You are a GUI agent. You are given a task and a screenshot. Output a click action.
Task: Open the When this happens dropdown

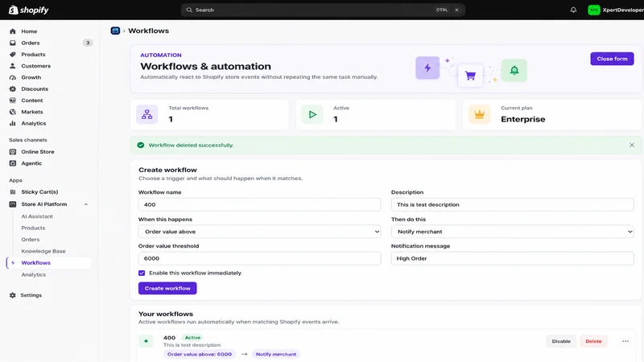coord(259,232)
